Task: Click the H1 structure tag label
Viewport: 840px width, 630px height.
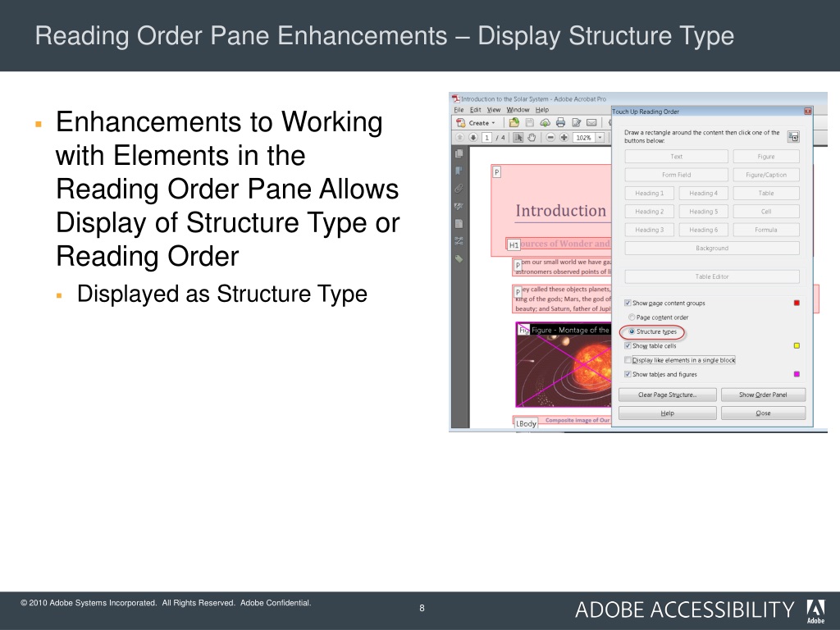Action: click(x=514, y=244)
